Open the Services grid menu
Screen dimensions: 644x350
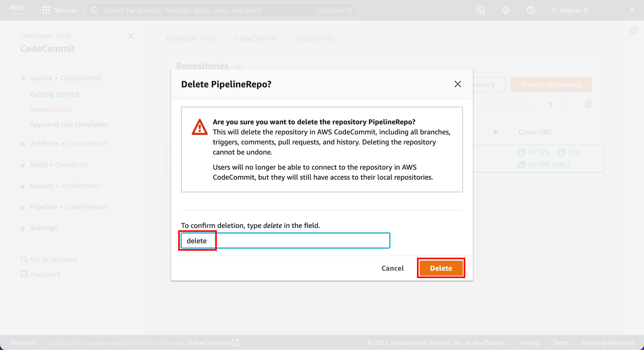[x=60, y=10]
